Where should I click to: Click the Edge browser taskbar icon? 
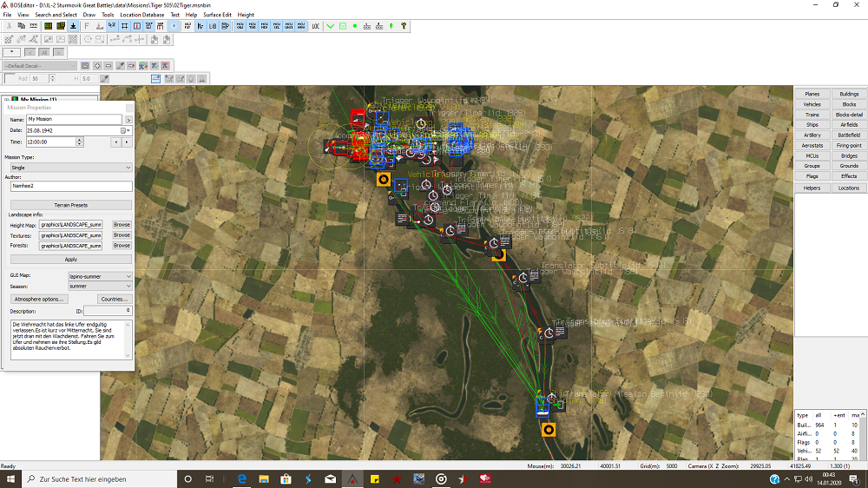coord(242,479)
